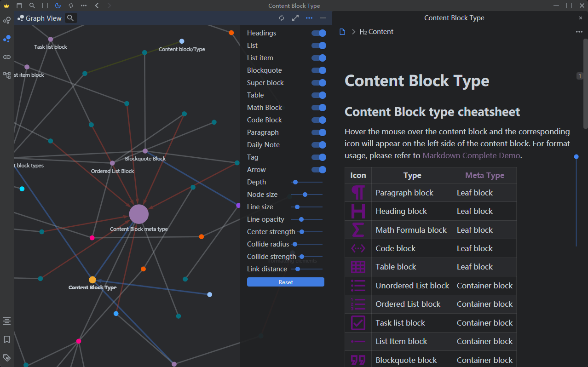Open the editor's three-dot more menu
The image size is (588, 367).
[x=579, y=32]
